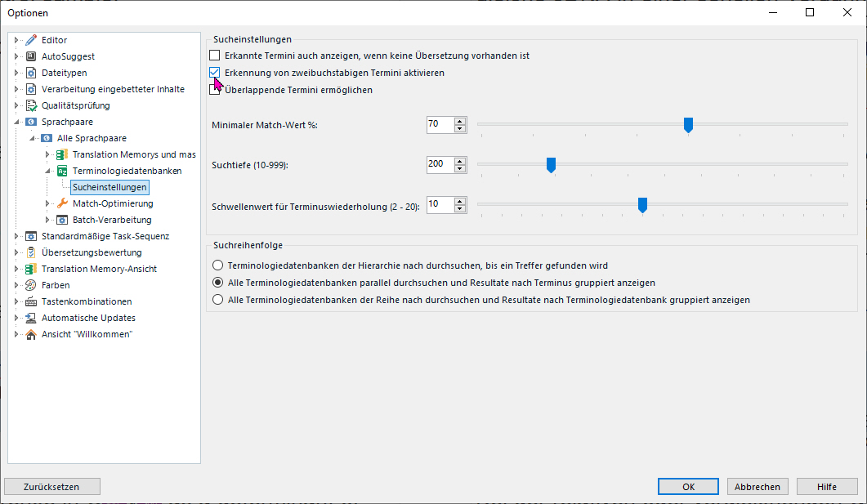Click the Tastenkombinationen keyboard icon

click(x=31, y=301)
